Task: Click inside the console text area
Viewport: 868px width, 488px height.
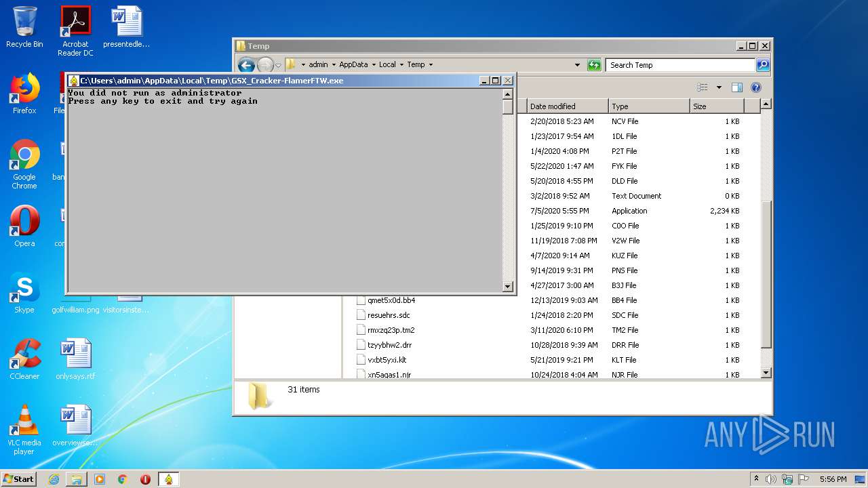Action: (285, 190)
